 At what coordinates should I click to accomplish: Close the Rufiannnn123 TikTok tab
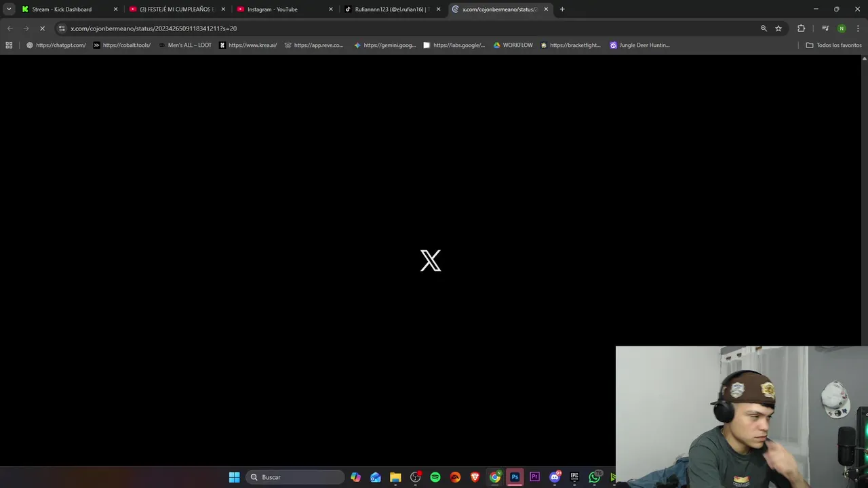tap(438, 9)
